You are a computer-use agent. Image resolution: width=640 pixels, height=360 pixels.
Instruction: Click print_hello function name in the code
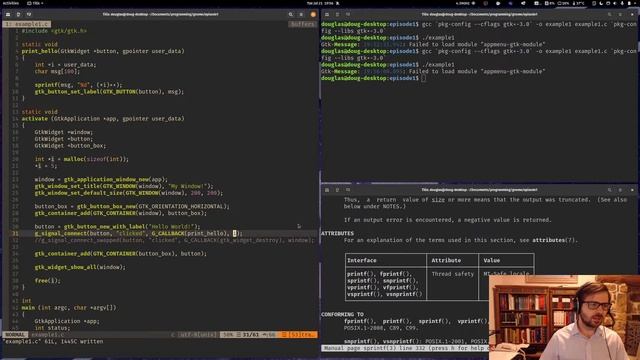click(x=40, y=51)
